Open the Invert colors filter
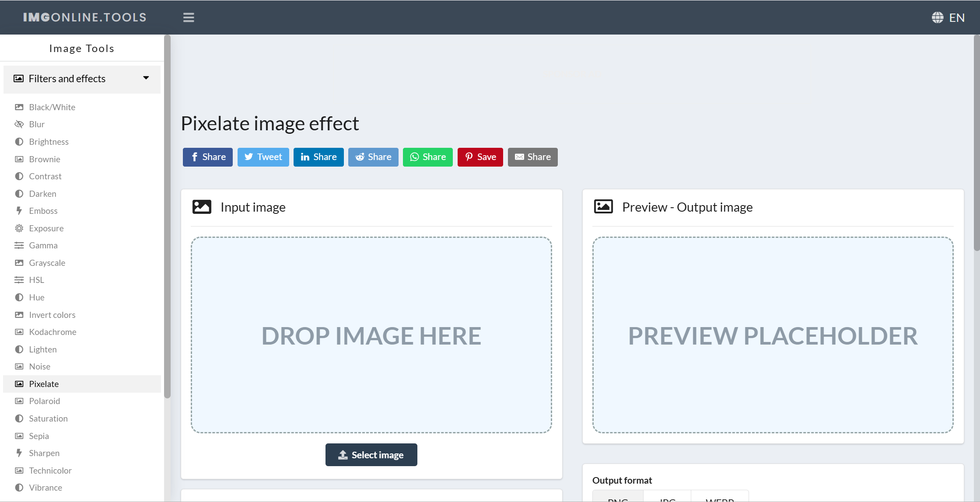The image size is (980, 502). point(52,315)
